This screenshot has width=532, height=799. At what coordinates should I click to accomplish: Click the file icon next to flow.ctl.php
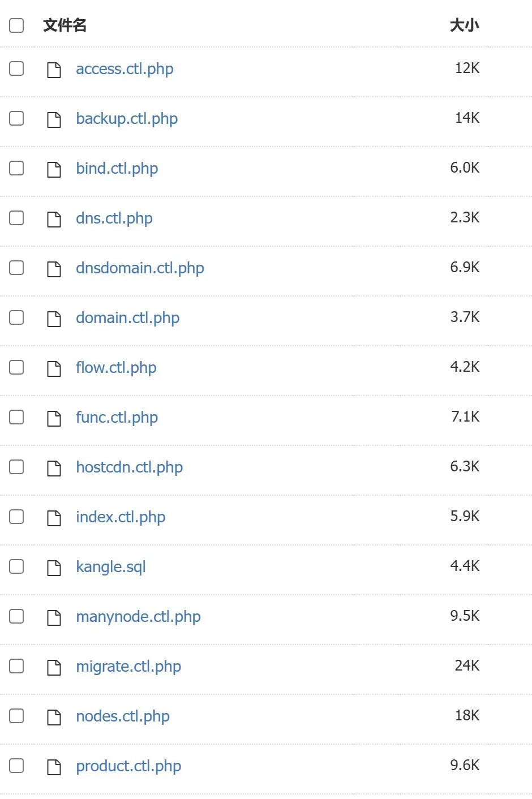coord(54,368)
